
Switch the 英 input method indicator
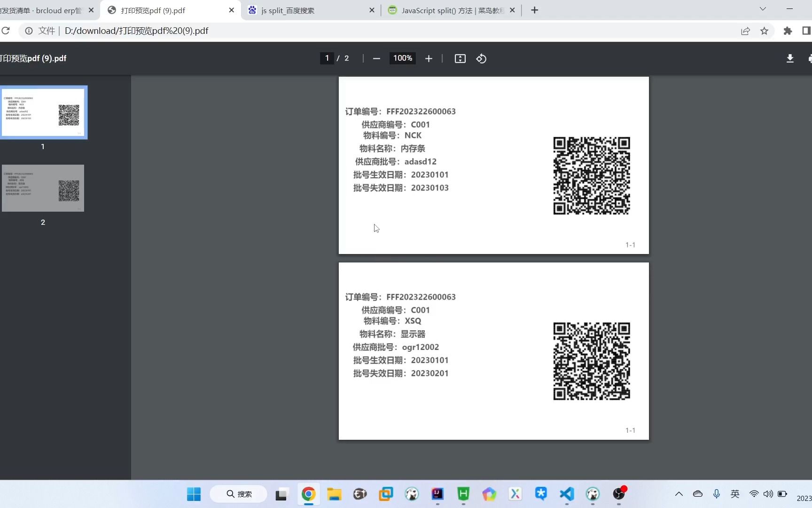pos(735,494)
